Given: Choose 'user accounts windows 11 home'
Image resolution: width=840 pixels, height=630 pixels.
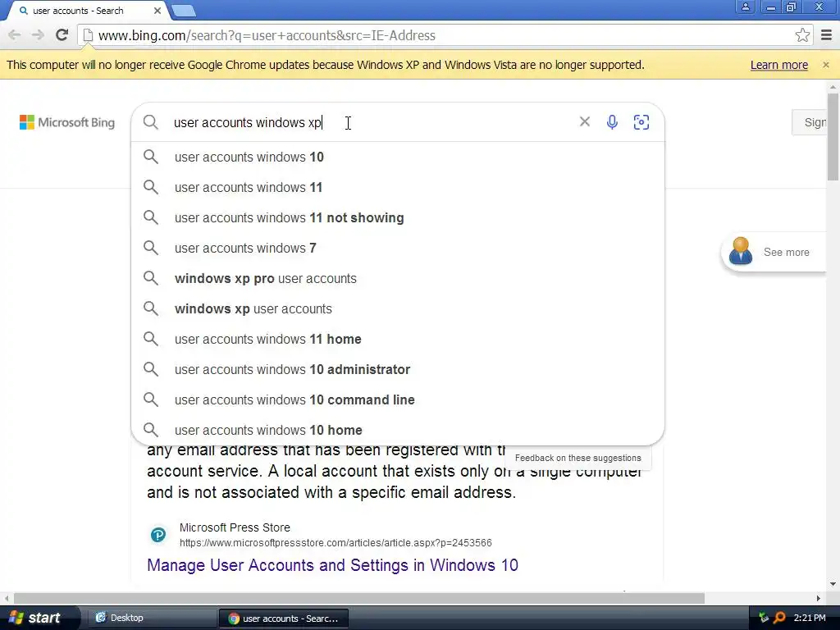Looking at the screenshot, I should 398,339.
